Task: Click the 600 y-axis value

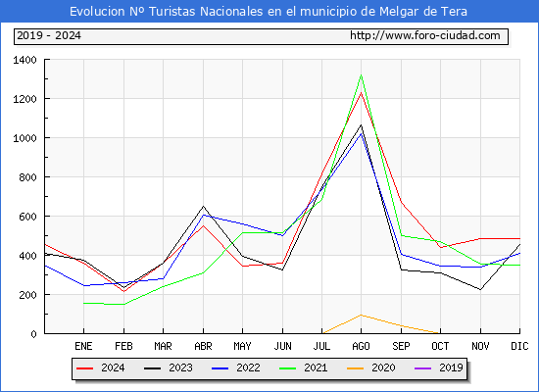Action: click(27, 217)
